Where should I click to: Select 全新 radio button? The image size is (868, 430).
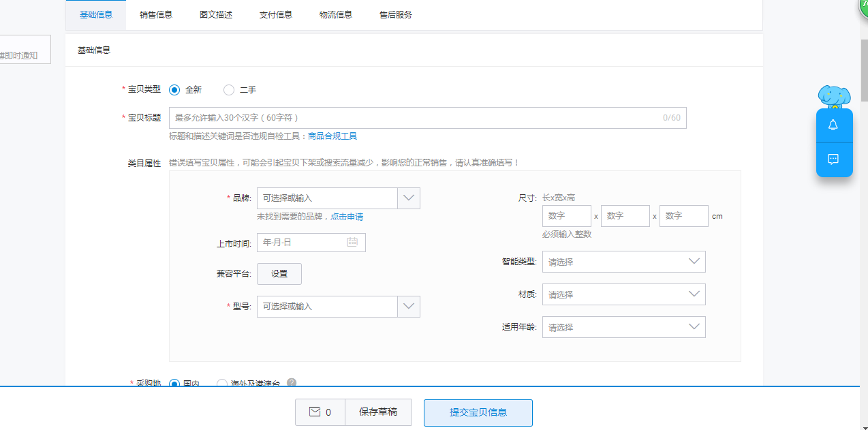click(174, 90)
